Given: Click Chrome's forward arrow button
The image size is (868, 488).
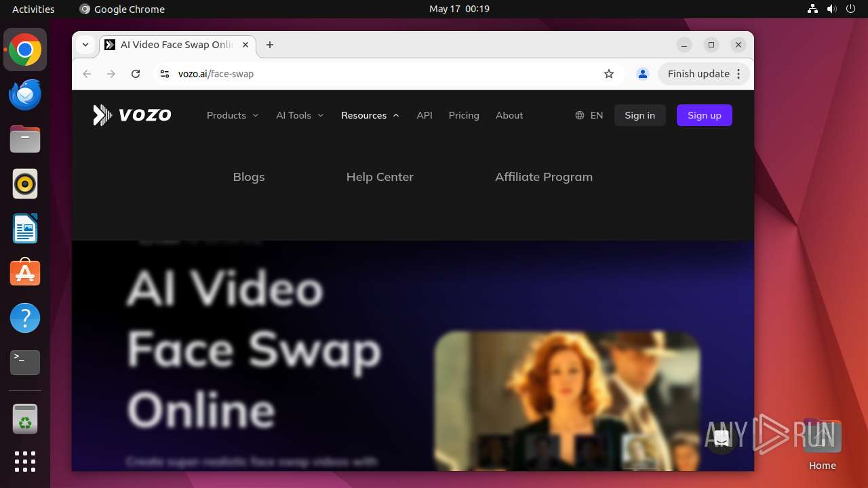Looking at the screenshot, I should pos(111,74).
